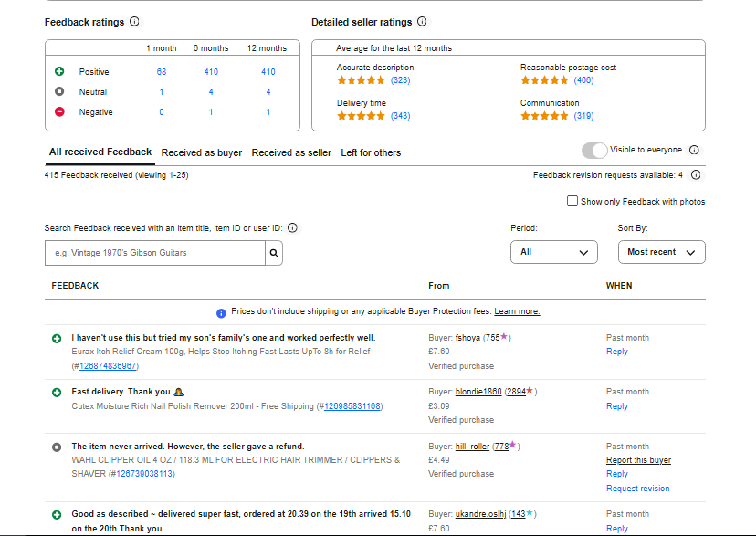Image resolution: width=756 pixels, height=536 pixels.
Task: Click Reasonable postage cost star rating
Action: [x=544, y=80]
